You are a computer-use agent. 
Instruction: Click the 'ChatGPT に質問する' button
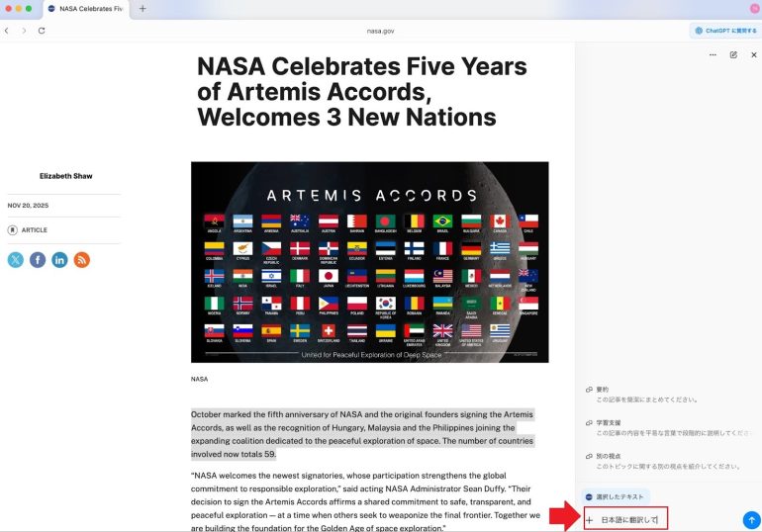724,31
